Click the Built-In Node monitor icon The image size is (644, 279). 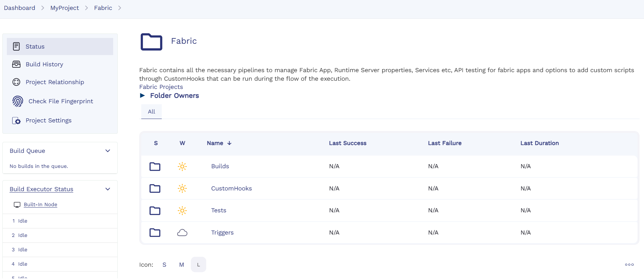click(x=17, y=205)
